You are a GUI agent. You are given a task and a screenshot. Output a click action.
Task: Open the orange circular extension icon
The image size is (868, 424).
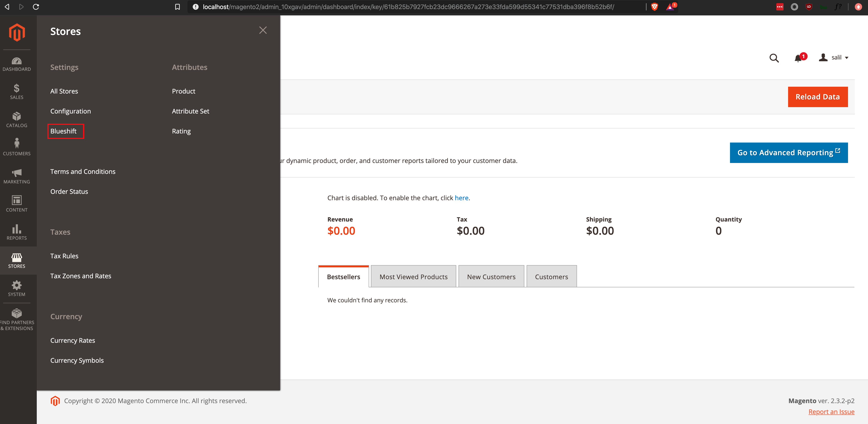(x=858, y=7)
